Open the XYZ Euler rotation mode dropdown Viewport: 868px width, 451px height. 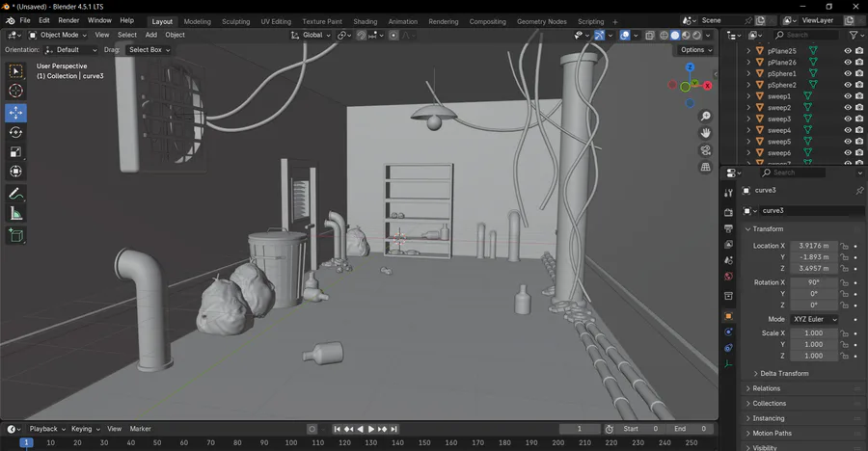(x=814, y=319)
